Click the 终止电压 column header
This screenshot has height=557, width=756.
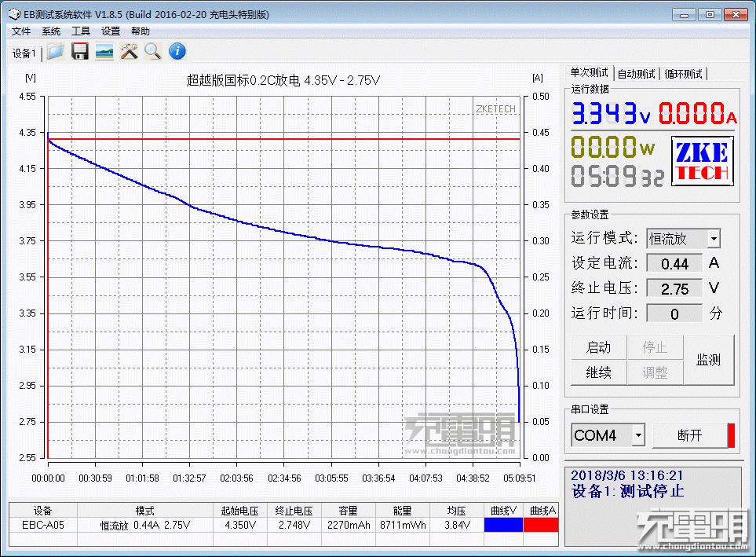pos(294,510)
